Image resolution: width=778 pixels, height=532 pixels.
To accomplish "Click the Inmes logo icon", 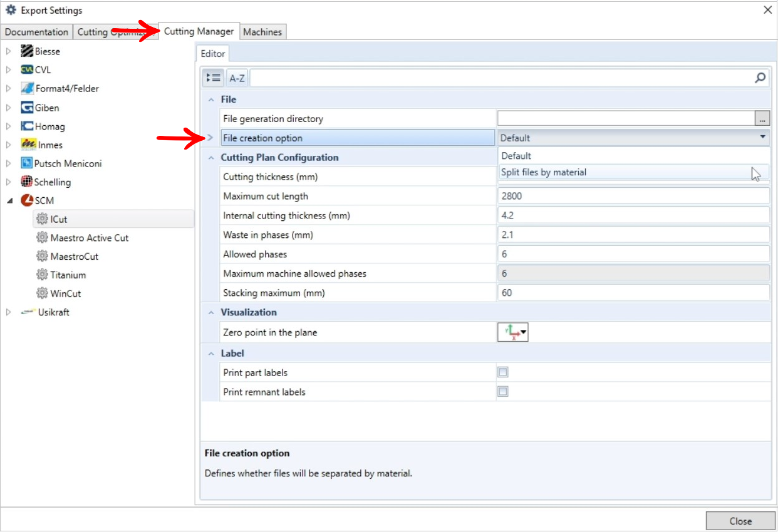I will 28,145.
